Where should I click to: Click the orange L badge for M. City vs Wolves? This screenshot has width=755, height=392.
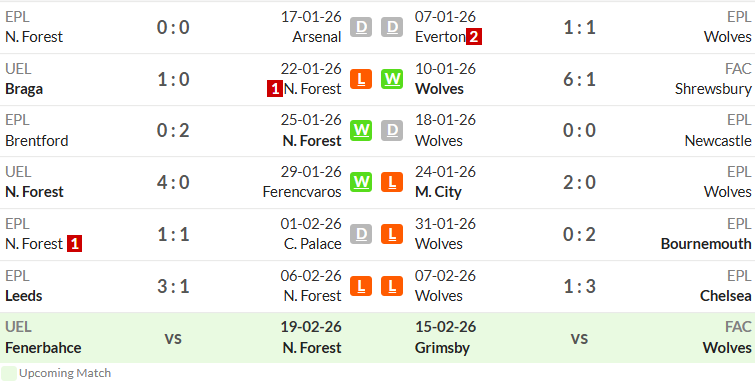pos(392,182)
